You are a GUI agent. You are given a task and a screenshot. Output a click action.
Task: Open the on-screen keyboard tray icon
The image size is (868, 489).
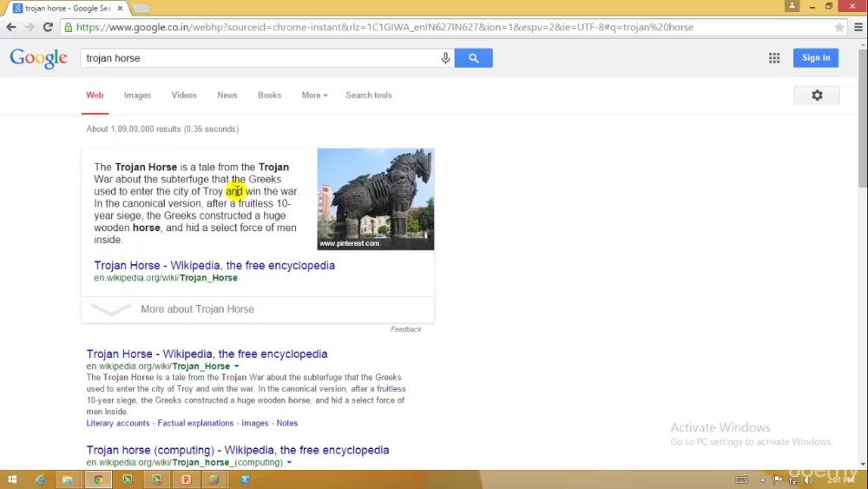coord(741,479)
